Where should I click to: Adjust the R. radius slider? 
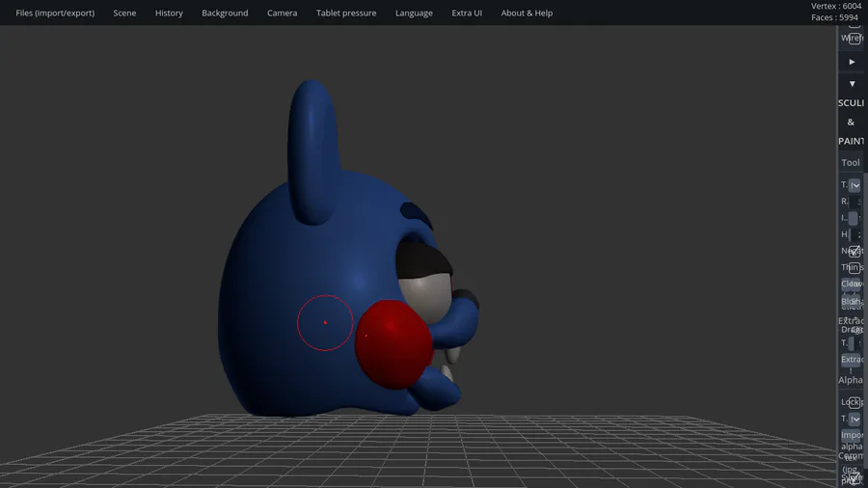tap(854, 202)
